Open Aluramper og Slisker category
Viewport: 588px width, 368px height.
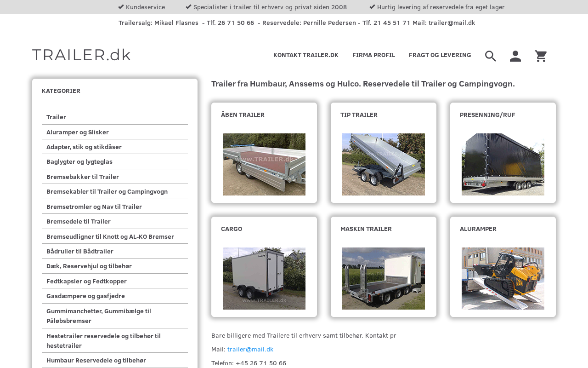(115, 132)
